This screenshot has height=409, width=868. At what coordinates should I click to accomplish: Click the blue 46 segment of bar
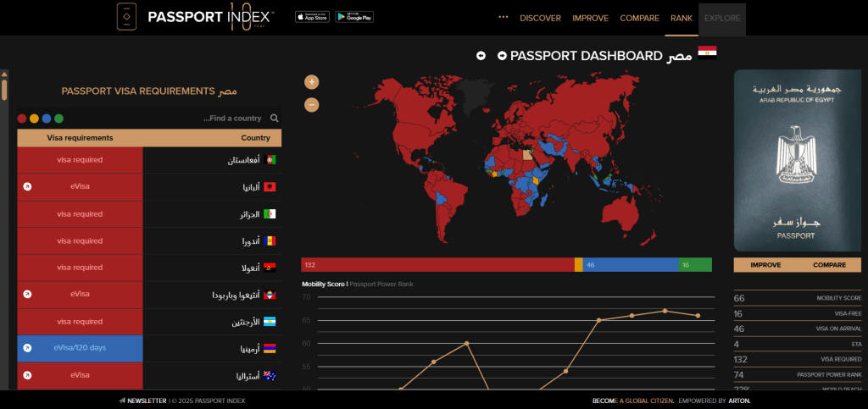pos(631,265)
